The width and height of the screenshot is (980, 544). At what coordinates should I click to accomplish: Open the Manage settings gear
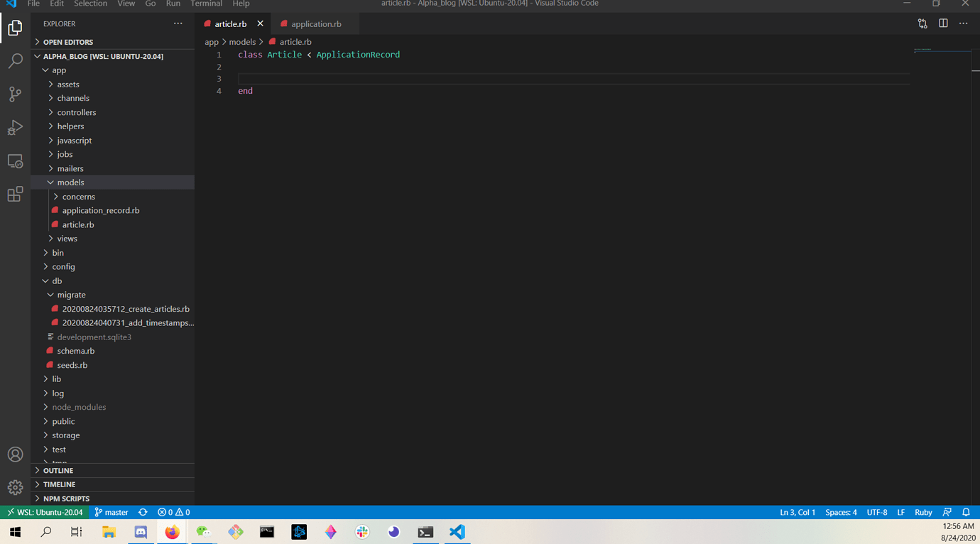pos(15,487)
